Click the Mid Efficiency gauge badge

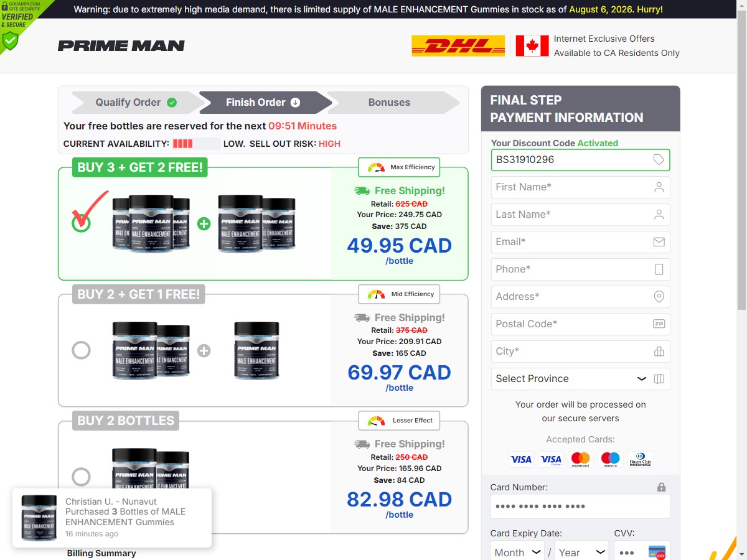(x=400, y=294)
